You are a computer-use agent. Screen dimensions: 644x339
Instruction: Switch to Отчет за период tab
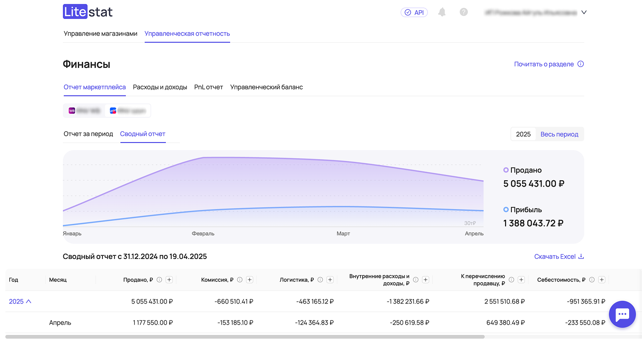88,134
